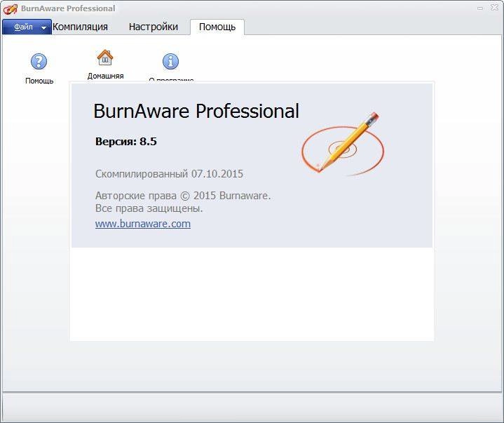The height and width of the screenshot is (423, 504).
Task: Click the О программе info icon
Action: (x=170, y=61)
